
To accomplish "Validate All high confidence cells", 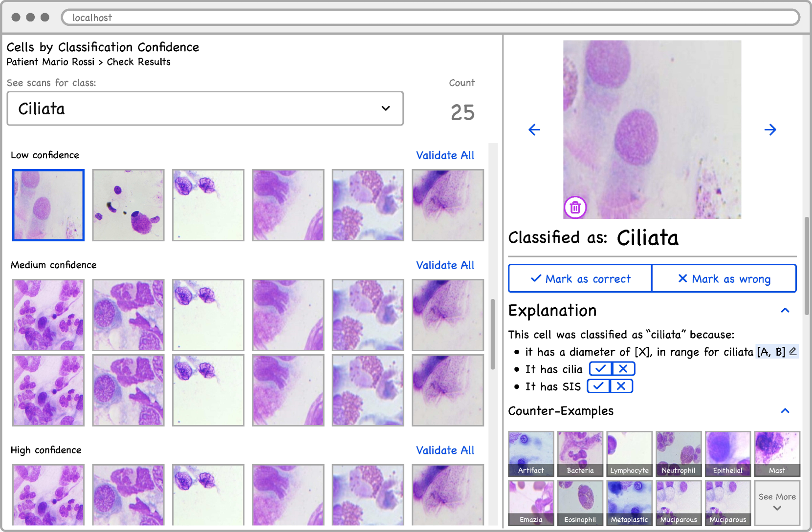I will point(445,450).
